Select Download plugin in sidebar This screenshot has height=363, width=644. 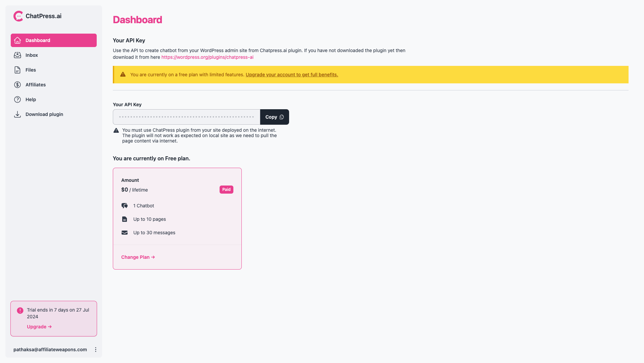tap(44, 114)
